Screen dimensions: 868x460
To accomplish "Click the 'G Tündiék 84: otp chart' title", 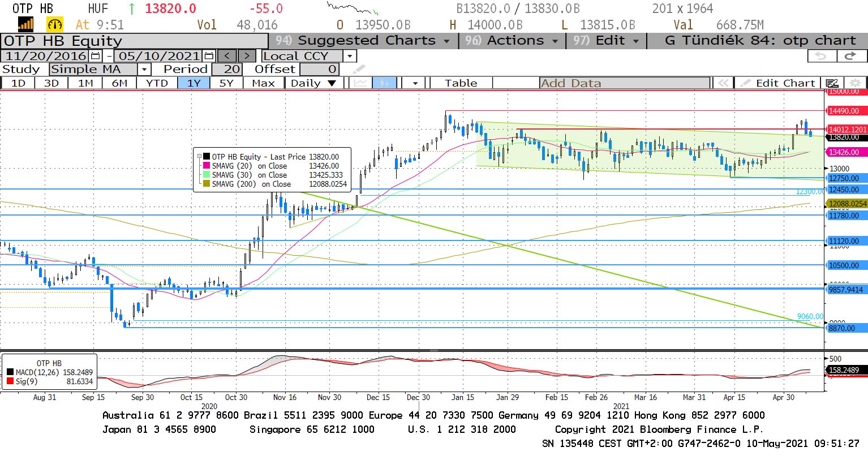I will click(x=760, y=41).
